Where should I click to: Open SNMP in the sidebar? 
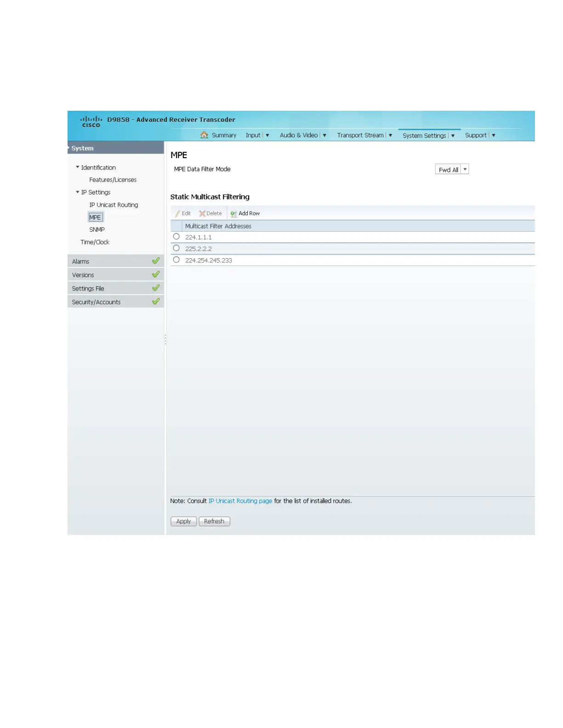[x=97, y=229]
